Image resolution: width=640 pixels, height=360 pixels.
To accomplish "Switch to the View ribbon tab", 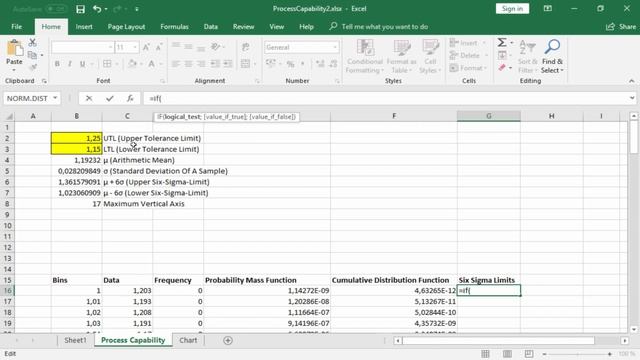I will (x=276, y=27).
